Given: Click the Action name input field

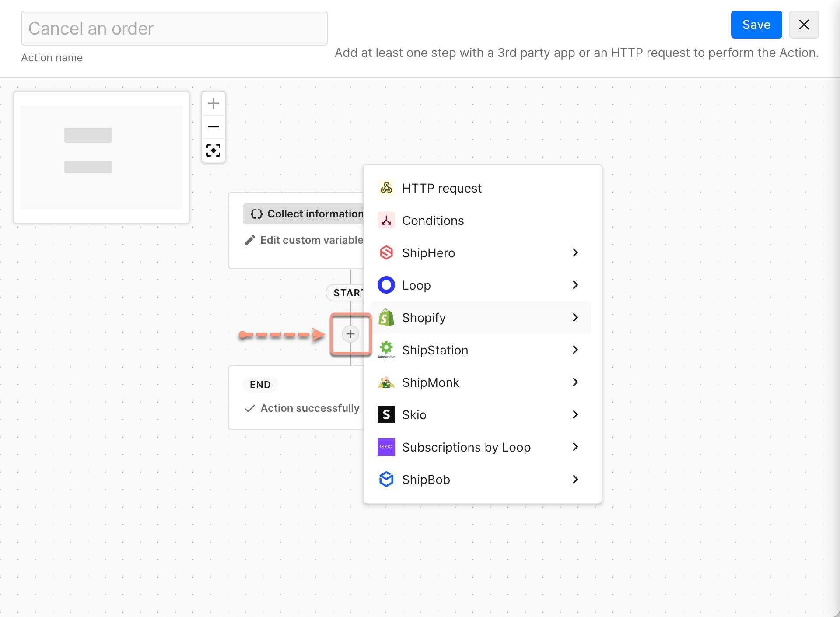Looking at the screenshot, I should point(174,28).
